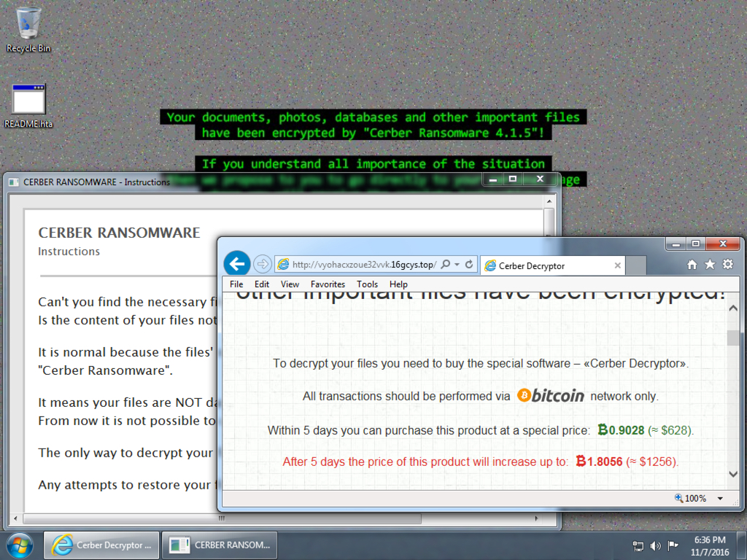
Task: Close the CERBER RANSOMWARE Instructions window
Action: [x=540, y=179]
